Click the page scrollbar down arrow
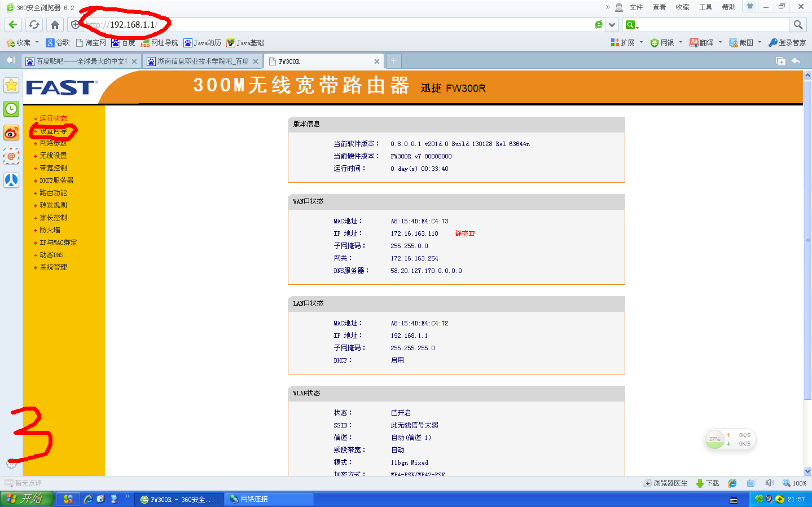Image resolution: width=812 pixels, height=507 pixels. click(x=807, y=471)
